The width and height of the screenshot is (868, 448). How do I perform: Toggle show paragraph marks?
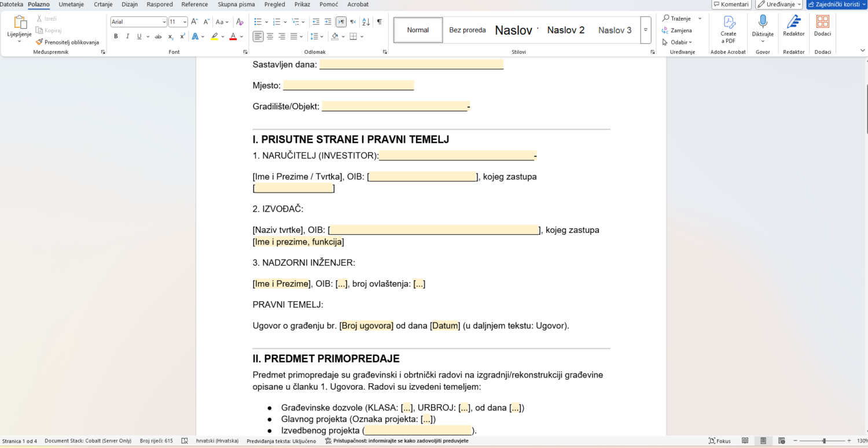click(379, 22)
